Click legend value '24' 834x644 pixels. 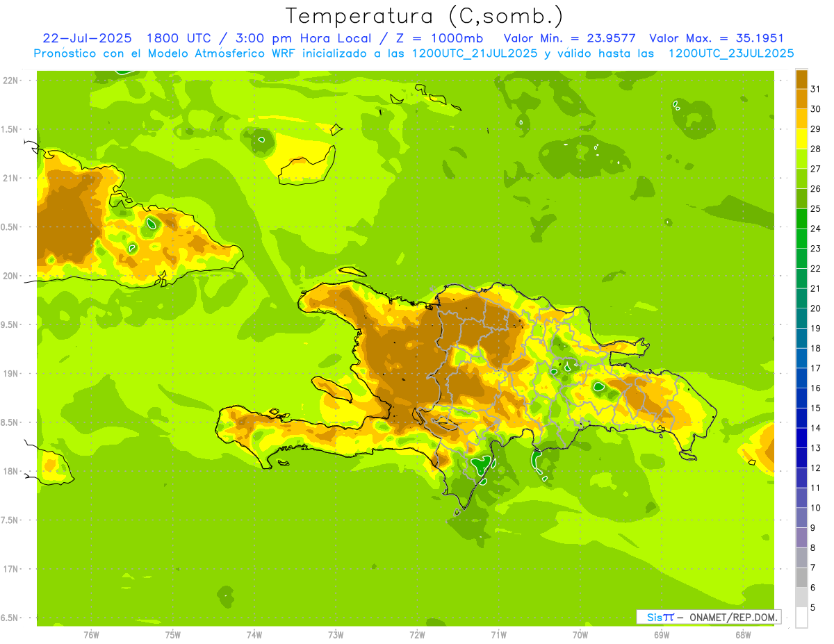[x=816, y=229]
